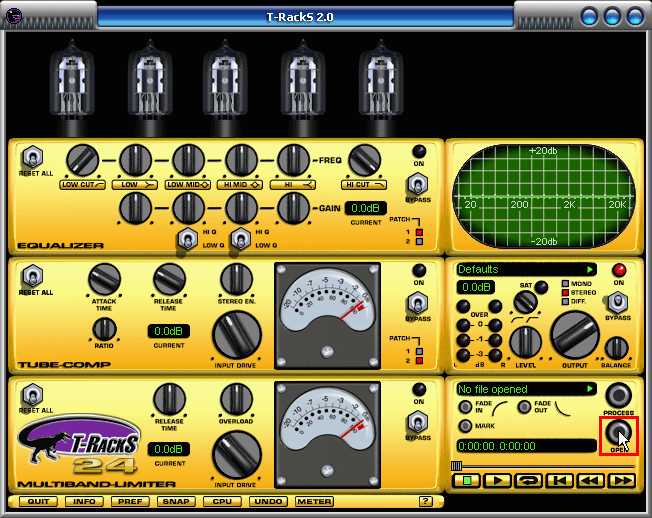Click the Process button

(618, 395)
